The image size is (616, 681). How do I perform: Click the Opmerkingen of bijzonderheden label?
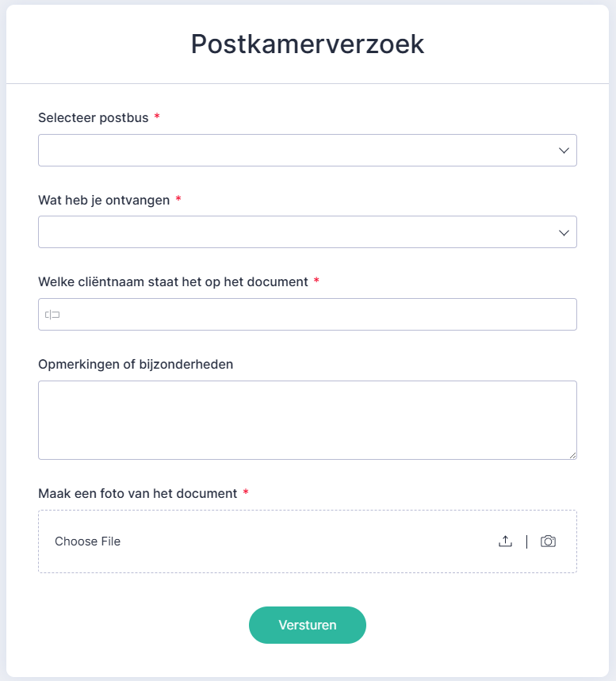(x=136, y=365)
